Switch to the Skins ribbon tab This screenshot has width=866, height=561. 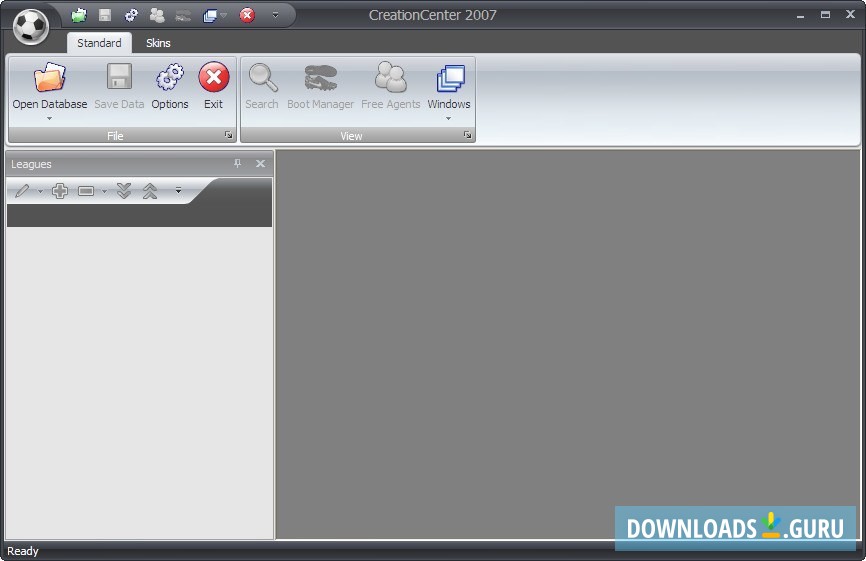tap(158, 43)
